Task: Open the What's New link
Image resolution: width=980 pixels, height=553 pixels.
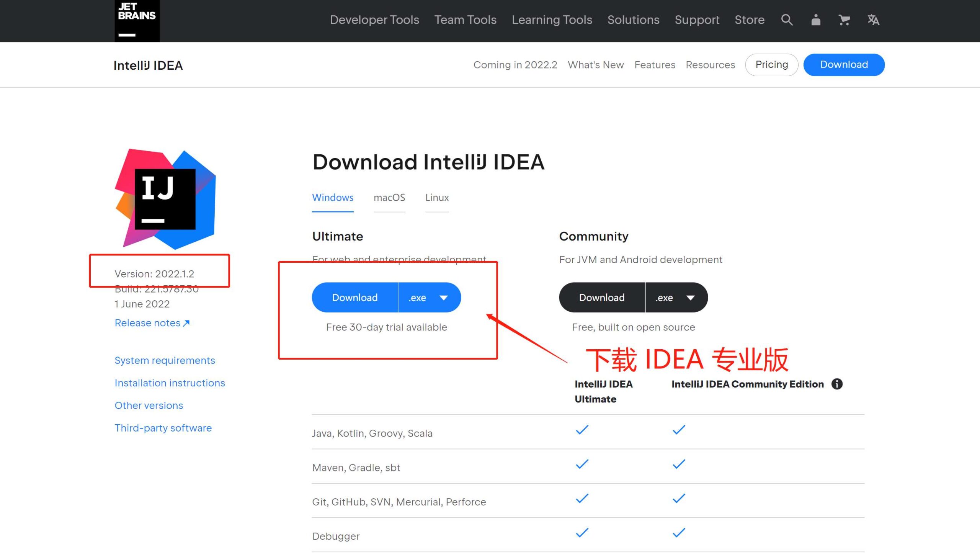Action: pos(596,65)
